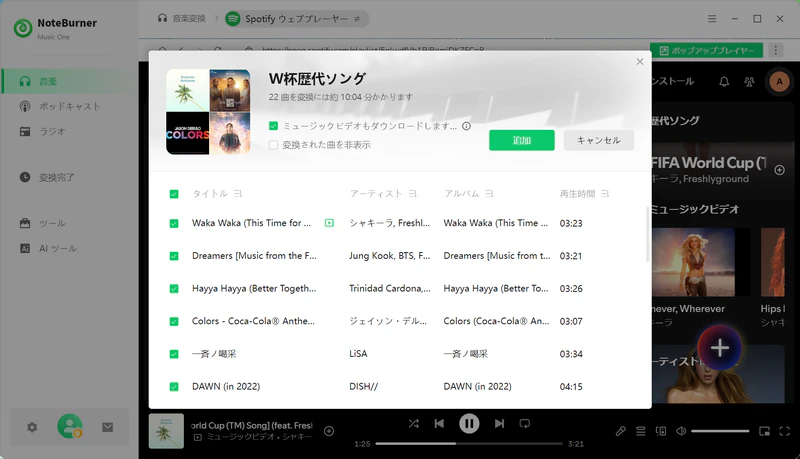Click the 音楽変換 breadcrumb
Viewport: 800px width, 459px height.
click(x=182, y=18)
